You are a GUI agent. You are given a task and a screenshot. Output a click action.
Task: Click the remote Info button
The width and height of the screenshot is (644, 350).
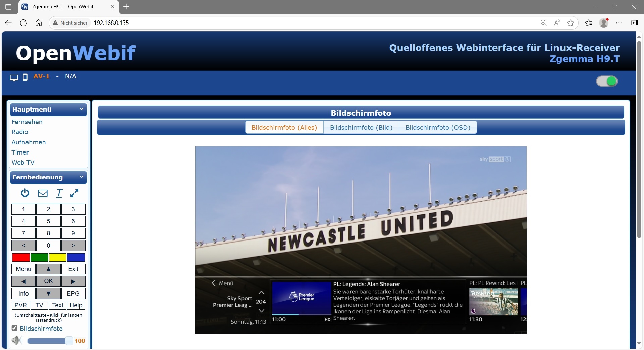[x=23, y=294]
